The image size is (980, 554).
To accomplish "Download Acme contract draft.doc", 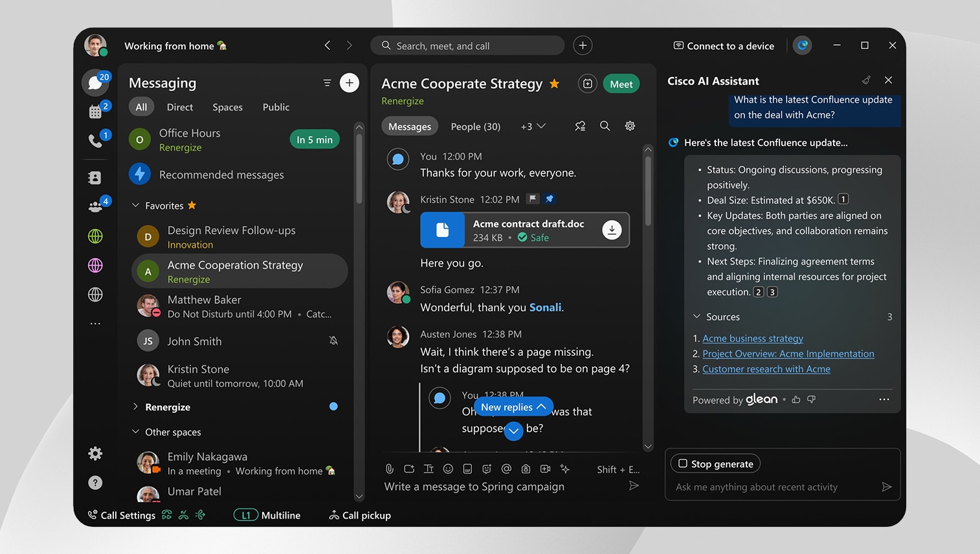I will tap(612, 230).
